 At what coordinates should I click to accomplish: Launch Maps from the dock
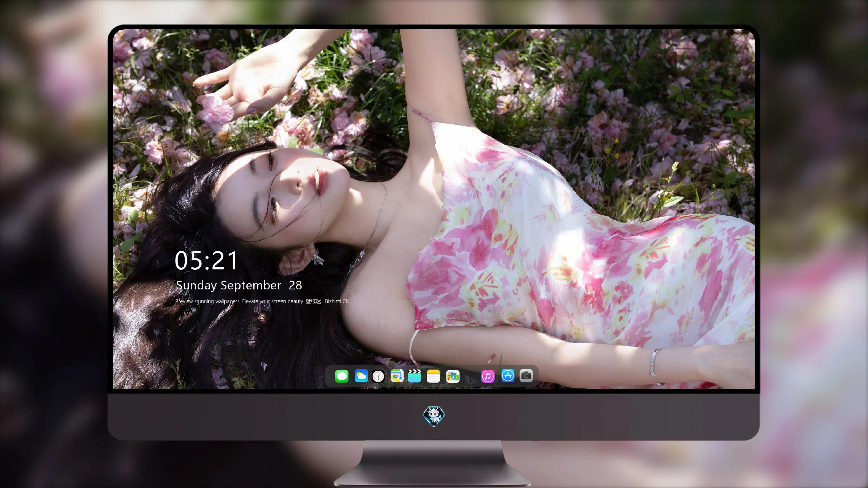(397, 376)
